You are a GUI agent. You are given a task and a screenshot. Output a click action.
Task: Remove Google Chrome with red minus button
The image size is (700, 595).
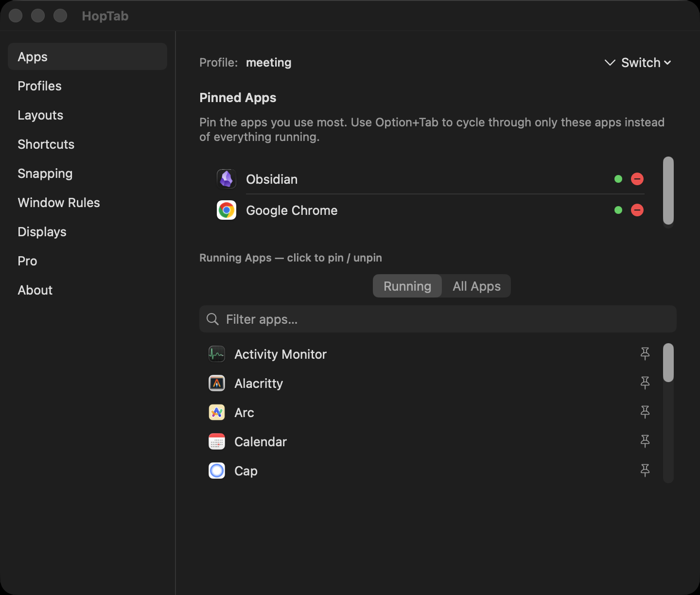[x=637, y=210]
